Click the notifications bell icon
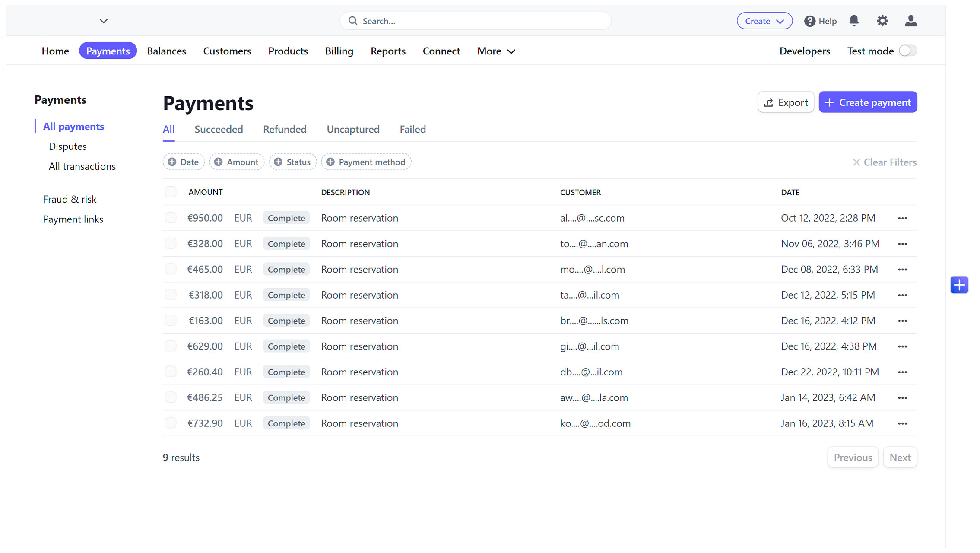Viewport: 980px width, 553px height. (854, 21)
